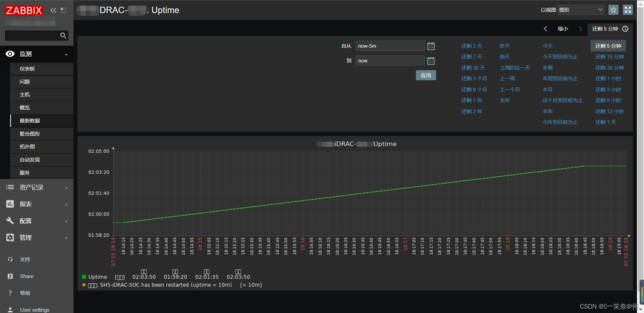Select 还剩 15 分钟 time range
Viewport: 644px width, 313px height.
[609, 57]
